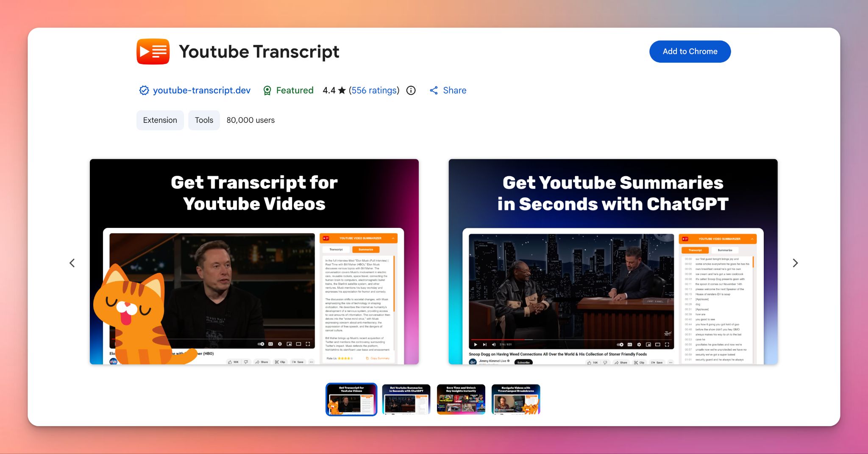Click the Featured badge icon

click(x=267, y=90)
